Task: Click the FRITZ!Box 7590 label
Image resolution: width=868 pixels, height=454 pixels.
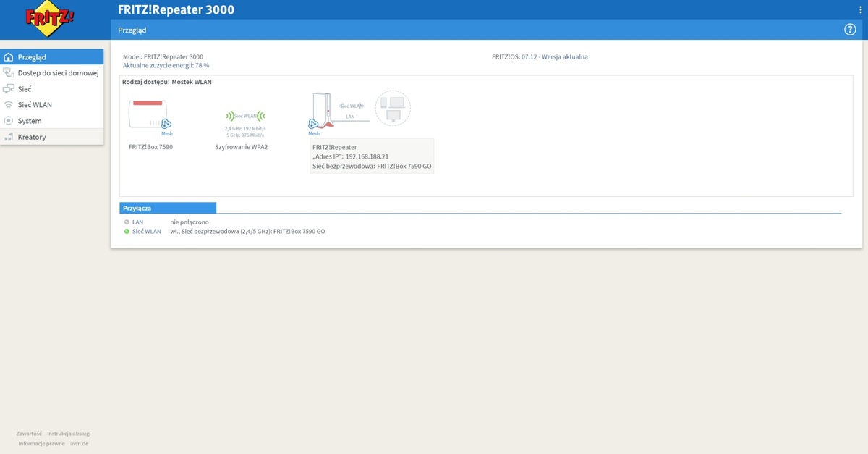Action: point(150,147)
